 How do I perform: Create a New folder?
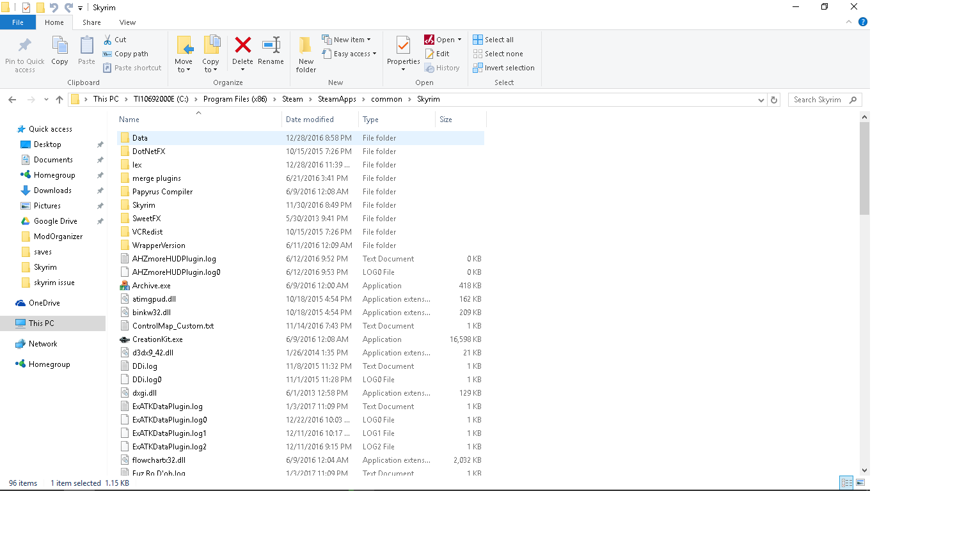[306, 54]
